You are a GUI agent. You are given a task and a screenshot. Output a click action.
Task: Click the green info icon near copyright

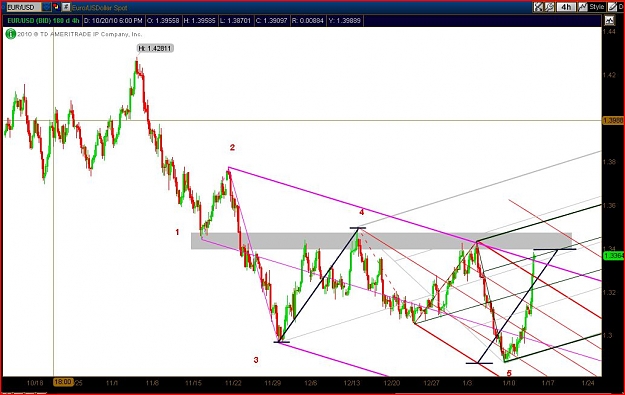pyautogui.click(x=10, y=34)
